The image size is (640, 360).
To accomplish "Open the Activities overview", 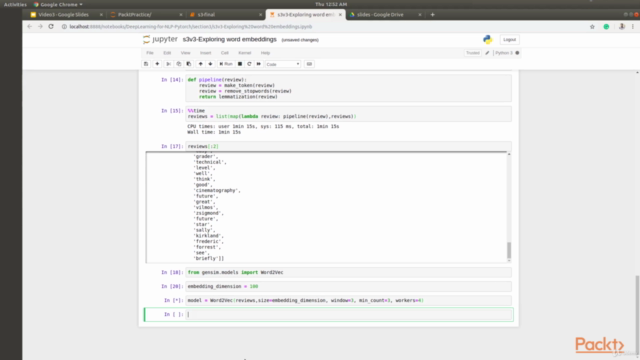I will (x=15, y=4).
